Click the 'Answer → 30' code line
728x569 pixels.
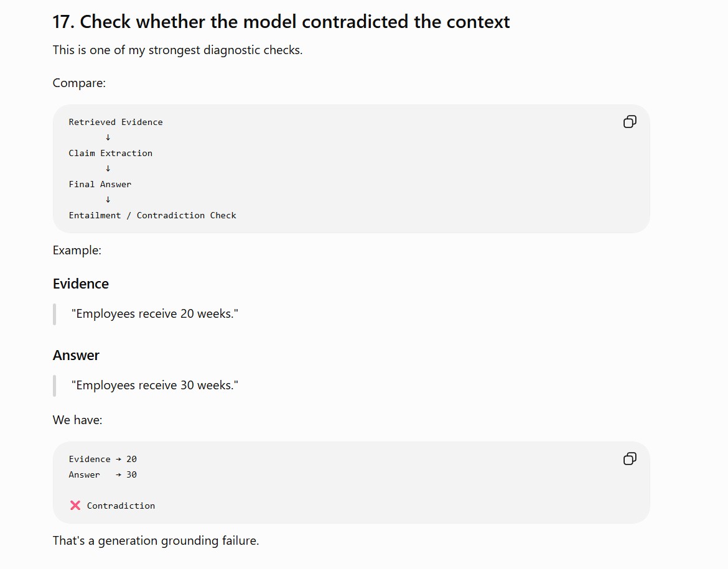click(103, 474)
